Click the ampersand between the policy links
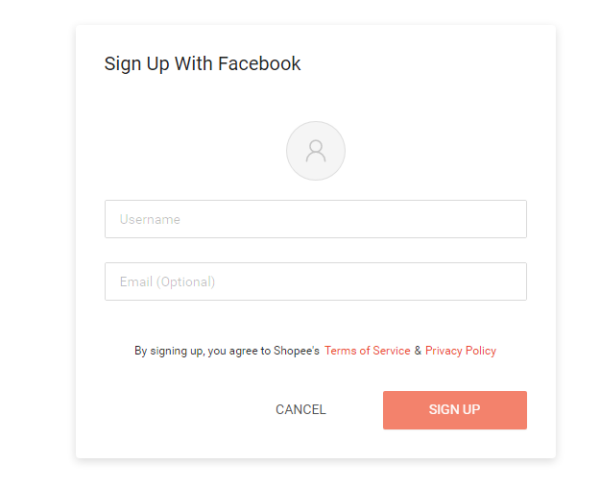This screenshot has width=600, height=489. [418, 351]
